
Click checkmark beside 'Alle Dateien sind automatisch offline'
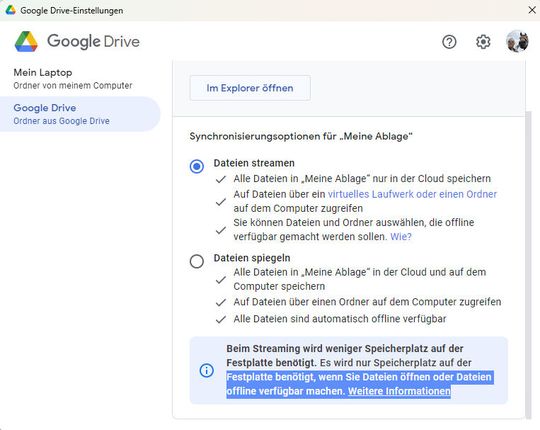tap(221, 320)
